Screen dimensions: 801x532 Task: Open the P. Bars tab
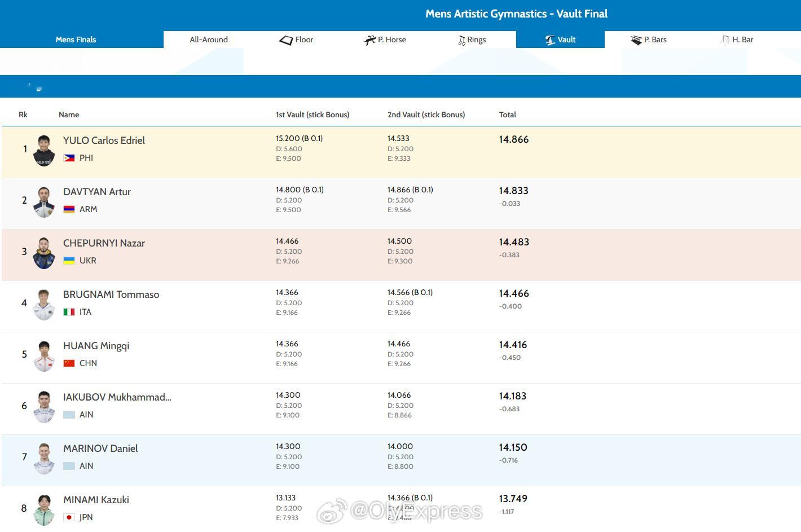(x=649, y=39)
